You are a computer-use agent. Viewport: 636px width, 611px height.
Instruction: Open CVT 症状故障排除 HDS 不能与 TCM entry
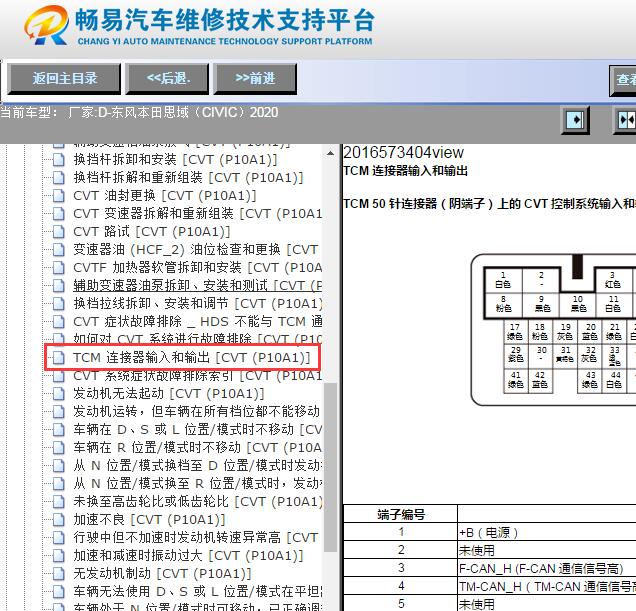pyautogui.click(x=198, y=322)
